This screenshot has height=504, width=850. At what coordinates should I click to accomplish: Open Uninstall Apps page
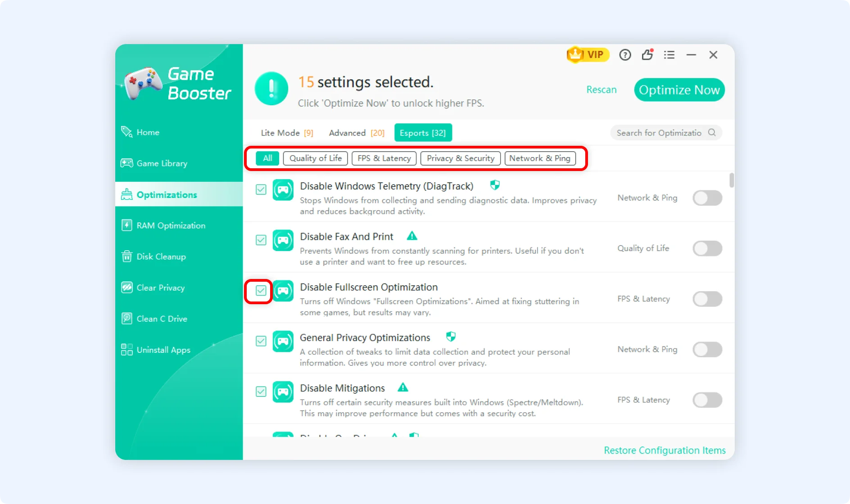179,350
